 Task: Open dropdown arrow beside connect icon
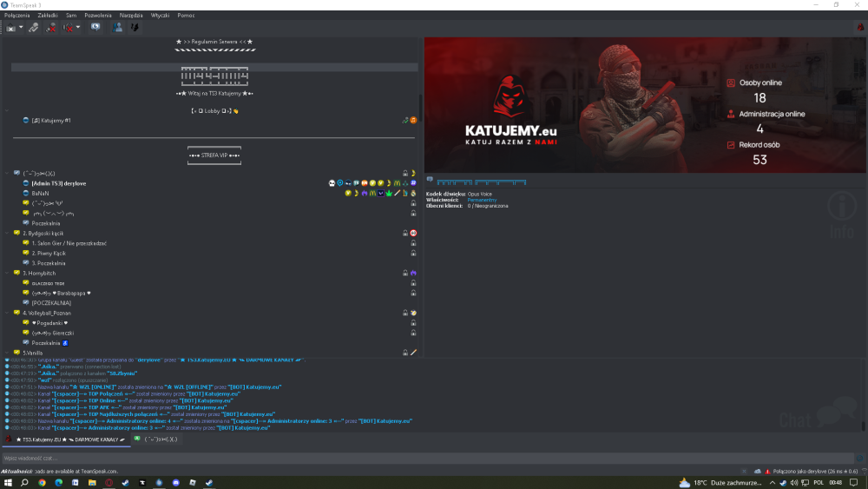21,27
